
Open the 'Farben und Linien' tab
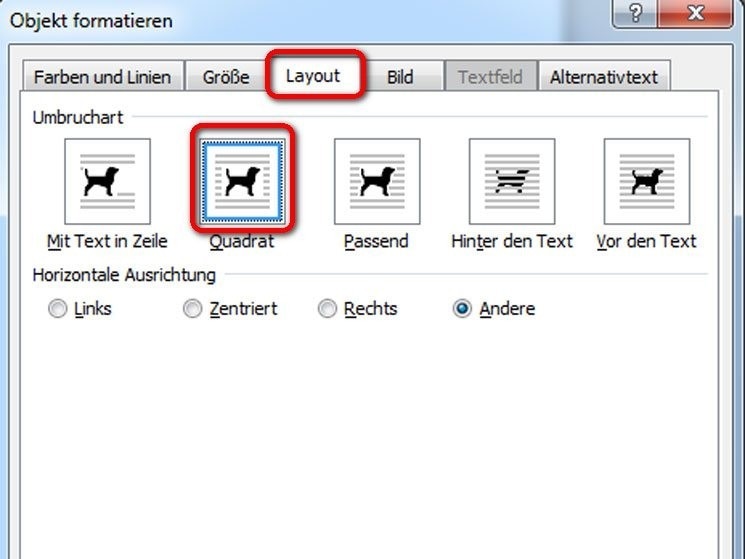pos(103,76)
